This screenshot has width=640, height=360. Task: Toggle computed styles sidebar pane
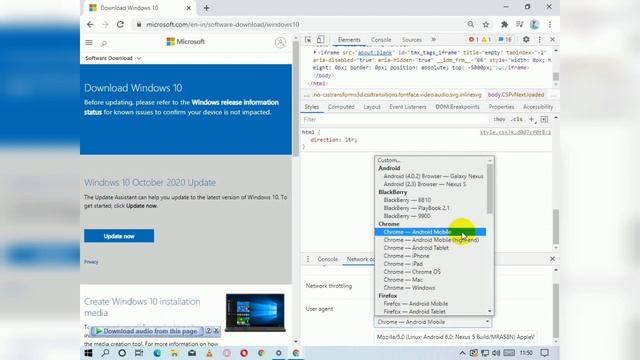(x=544, y=119)
